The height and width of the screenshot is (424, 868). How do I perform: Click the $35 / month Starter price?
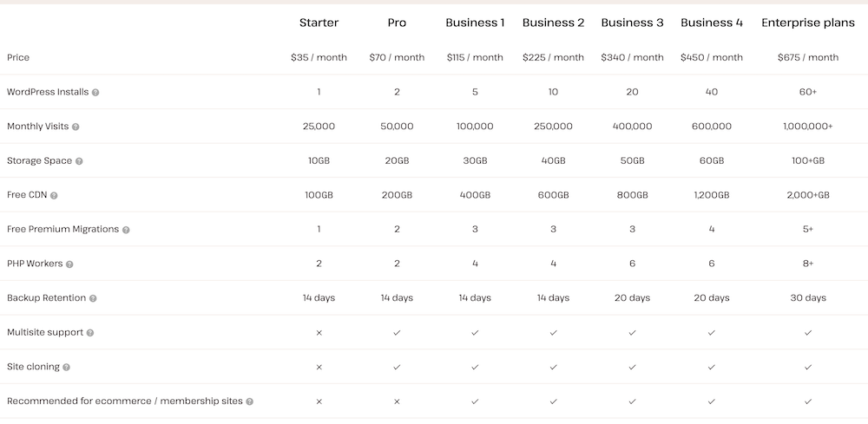tap(319, 57)
